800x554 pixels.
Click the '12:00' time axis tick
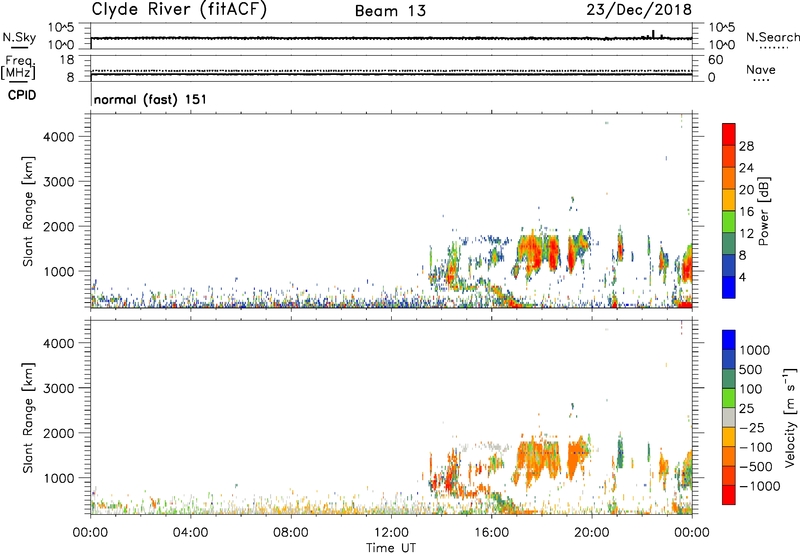coord(391,533)
